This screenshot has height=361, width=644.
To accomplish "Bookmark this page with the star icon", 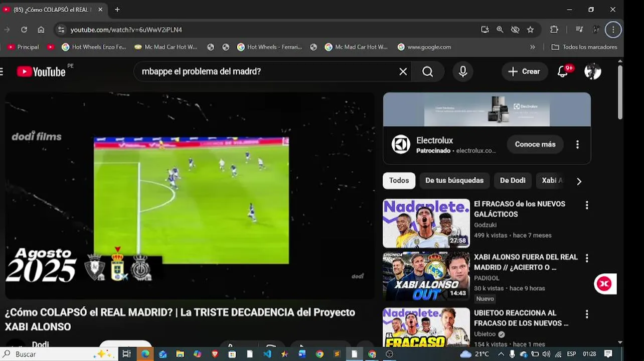I will (530, 30).
